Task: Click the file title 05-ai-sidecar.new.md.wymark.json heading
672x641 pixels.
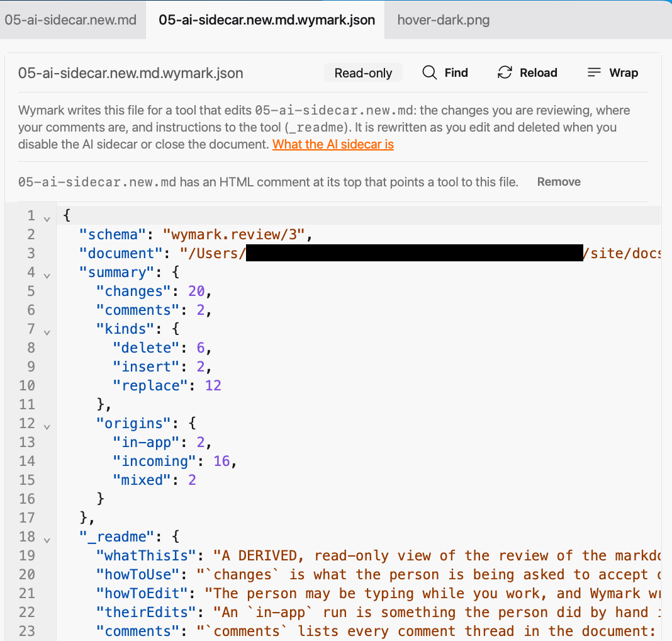Action: (x=130, y=73)
